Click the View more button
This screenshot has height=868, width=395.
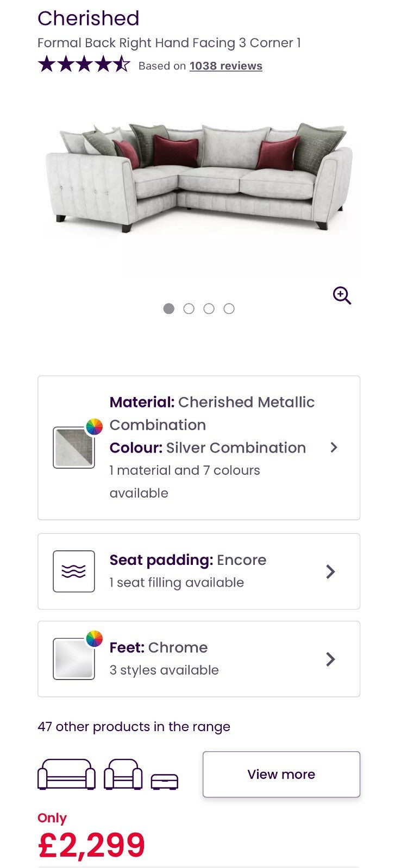(281, 774)
